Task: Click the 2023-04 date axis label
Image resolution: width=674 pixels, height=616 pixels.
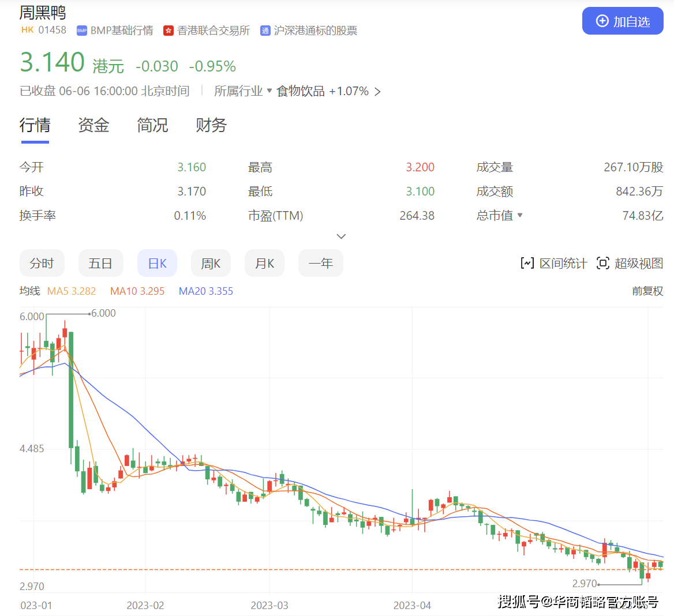Action: pos(412,605)
